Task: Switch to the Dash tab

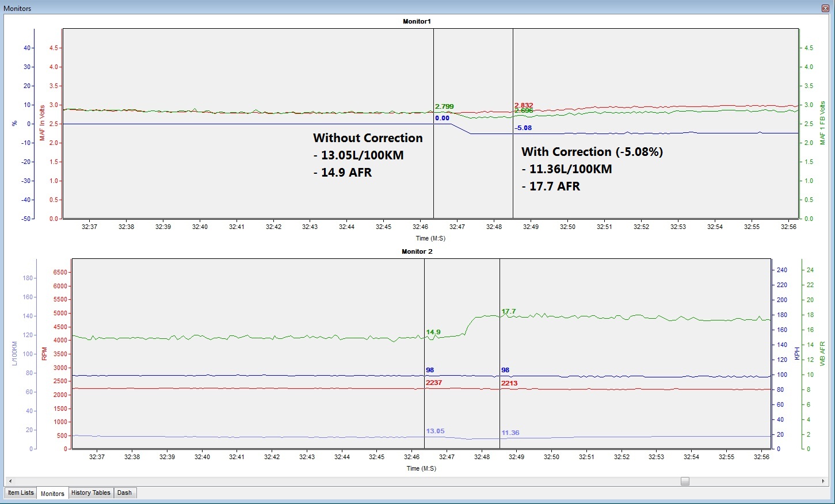Action: (124, 493)
